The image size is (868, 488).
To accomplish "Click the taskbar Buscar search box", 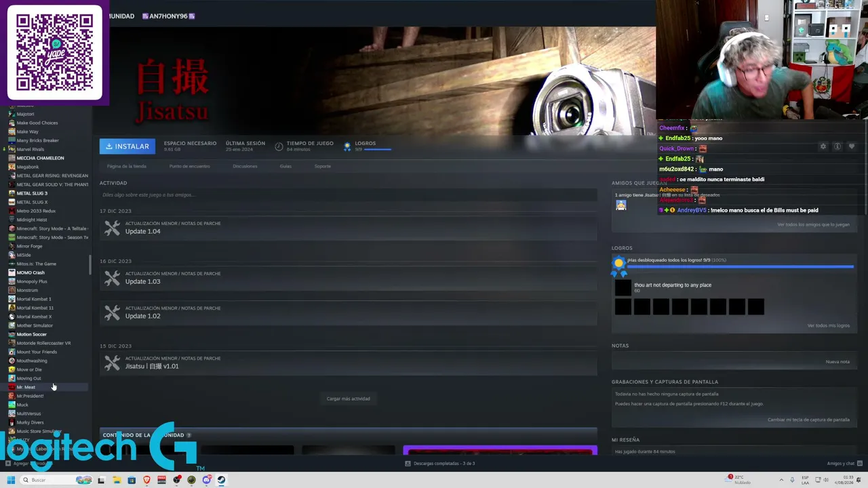I will point(56,480).
